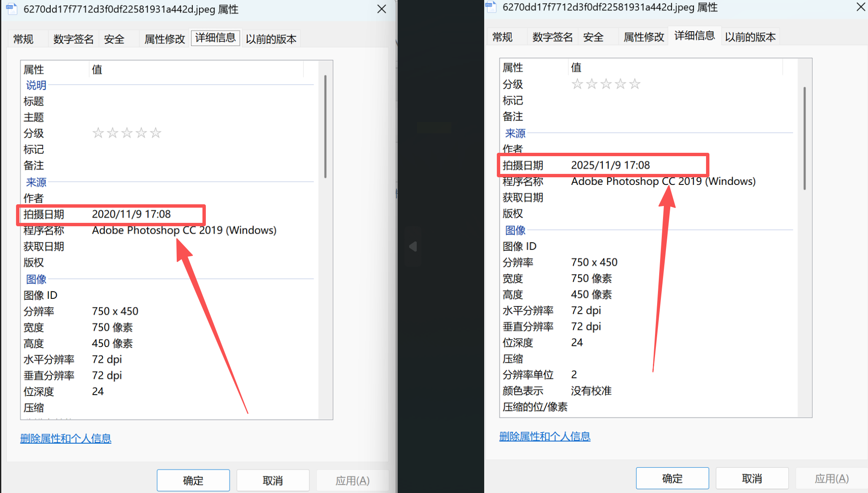Close the right properties dialog
868x493 pixels.
click(x=861, y=7)
